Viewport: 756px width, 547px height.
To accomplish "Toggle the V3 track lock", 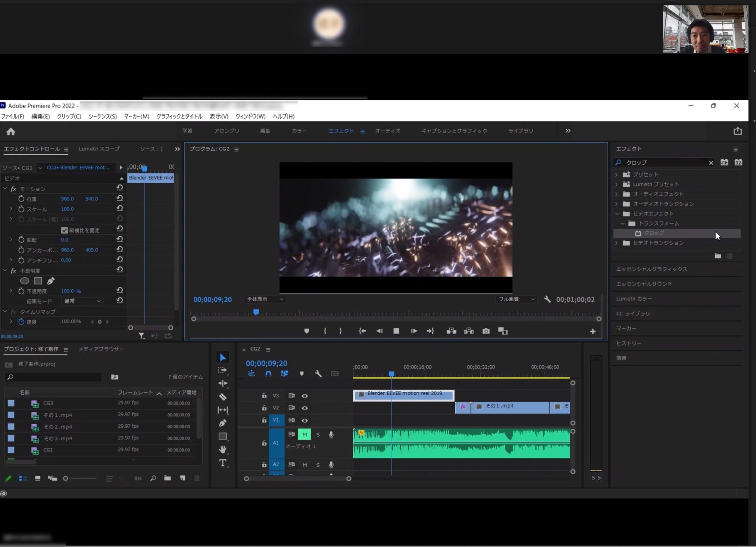I will [264, 395].
